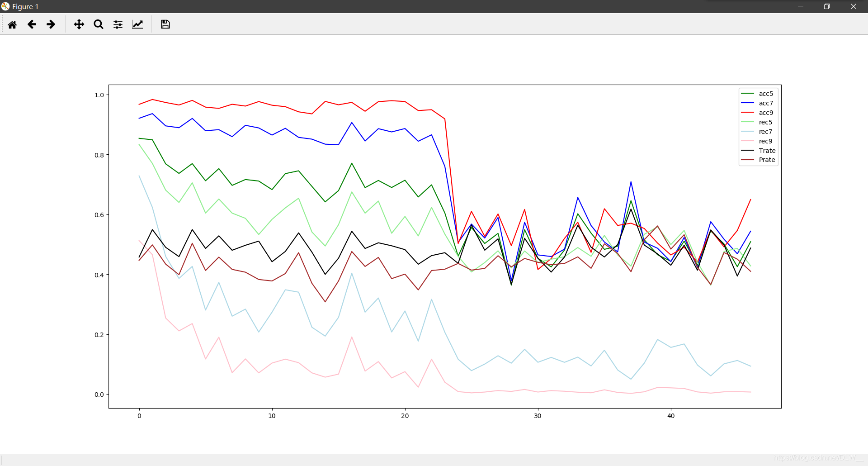
Task: Click the black Trate legend line sample
Action: tap(748, 150)
